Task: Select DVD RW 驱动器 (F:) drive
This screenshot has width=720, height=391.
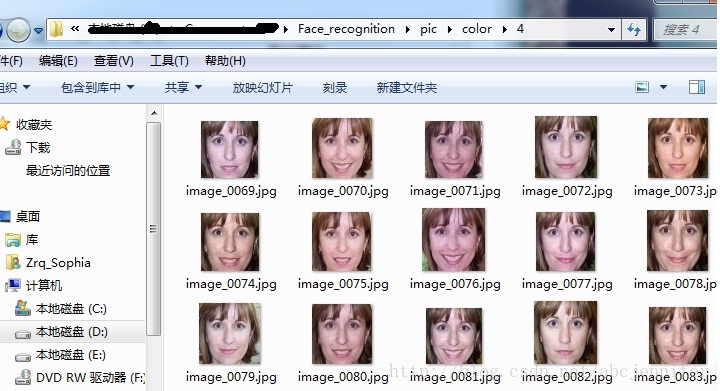Action: tap(90, 377)
